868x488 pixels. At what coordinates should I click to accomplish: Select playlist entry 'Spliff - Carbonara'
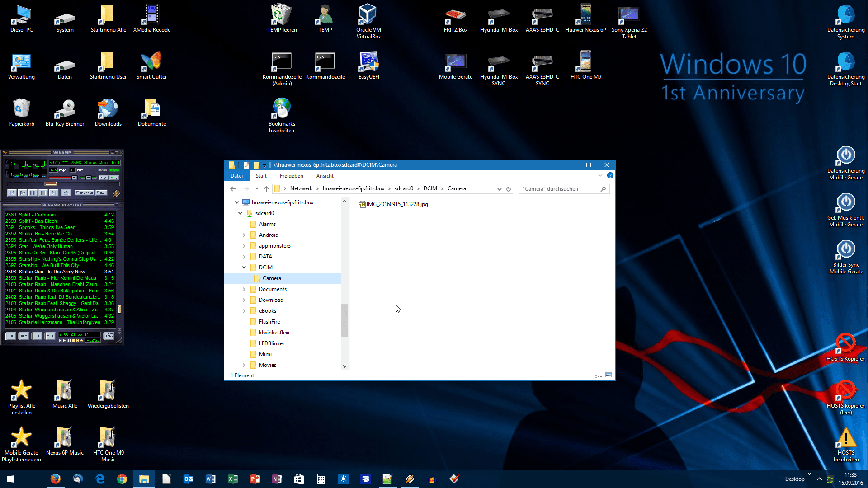(60, 215)
